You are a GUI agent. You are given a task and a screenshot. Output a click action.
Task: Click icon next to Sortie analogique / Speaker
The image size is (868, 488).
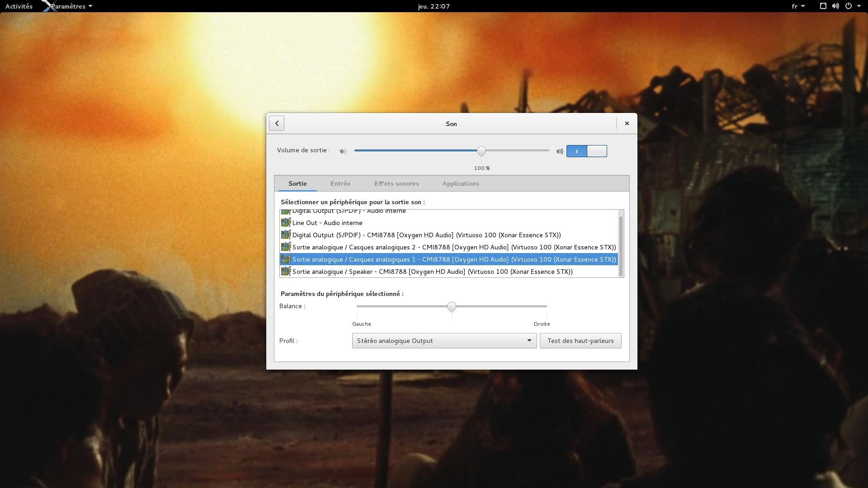pyautogui.click(x=285, y=272)
